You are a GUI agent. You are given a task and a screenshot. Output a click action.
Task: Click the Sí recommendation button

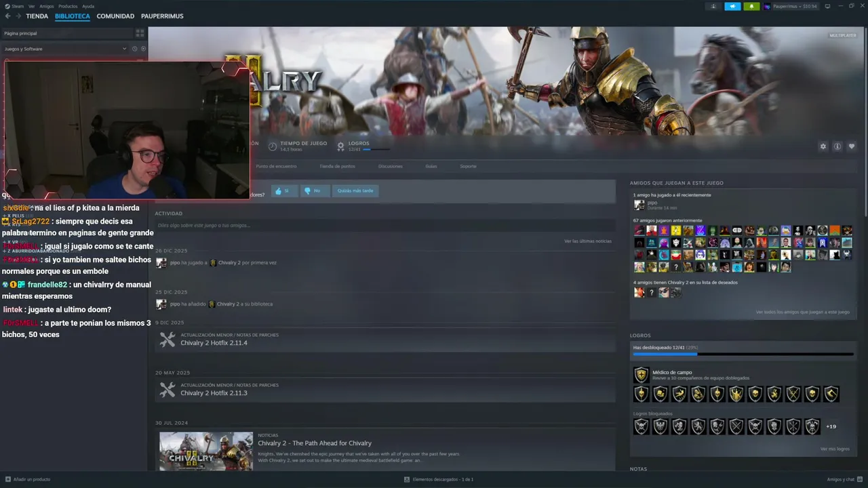285,191
